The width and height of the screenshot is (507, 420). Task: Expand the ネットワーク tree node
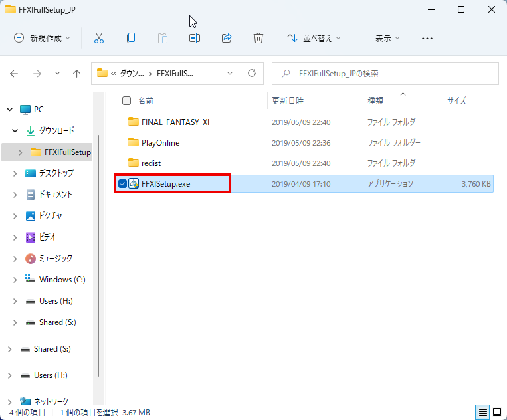tap(10, 402)
